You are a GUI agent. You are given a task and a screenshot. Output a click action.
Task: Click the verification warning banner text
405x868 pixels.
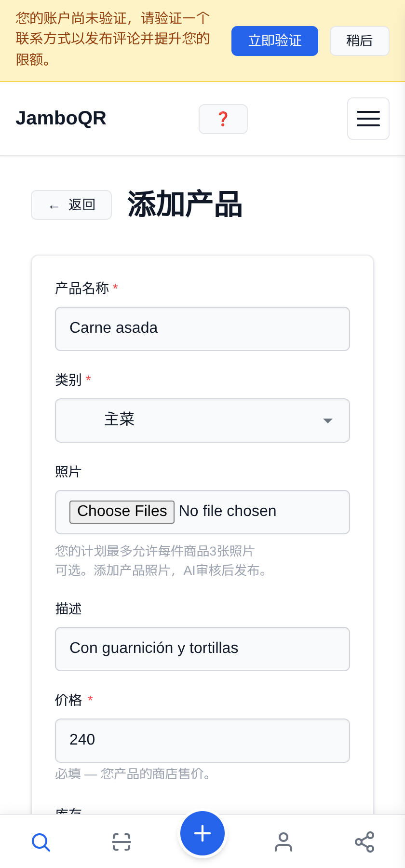click(113, 39)
